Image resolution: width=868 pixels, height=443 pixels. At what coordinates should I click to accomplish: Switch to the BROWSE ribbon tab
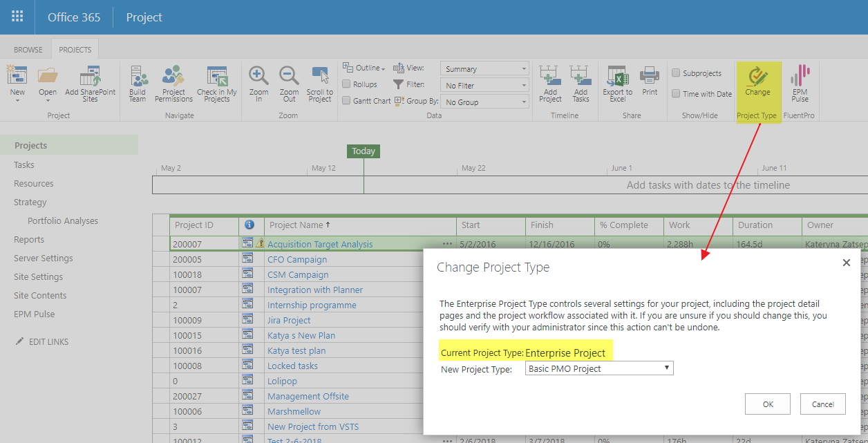[28, 50]
